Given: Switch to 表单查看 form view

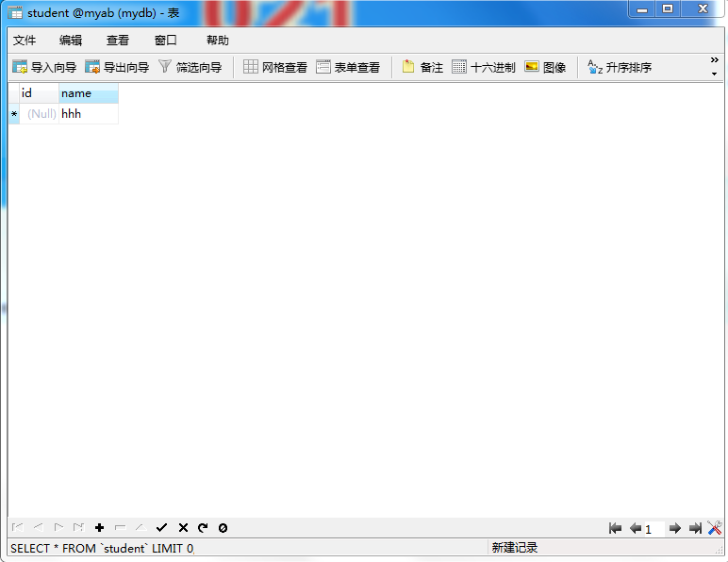Looking at the screenshot, I should (348, 67).
